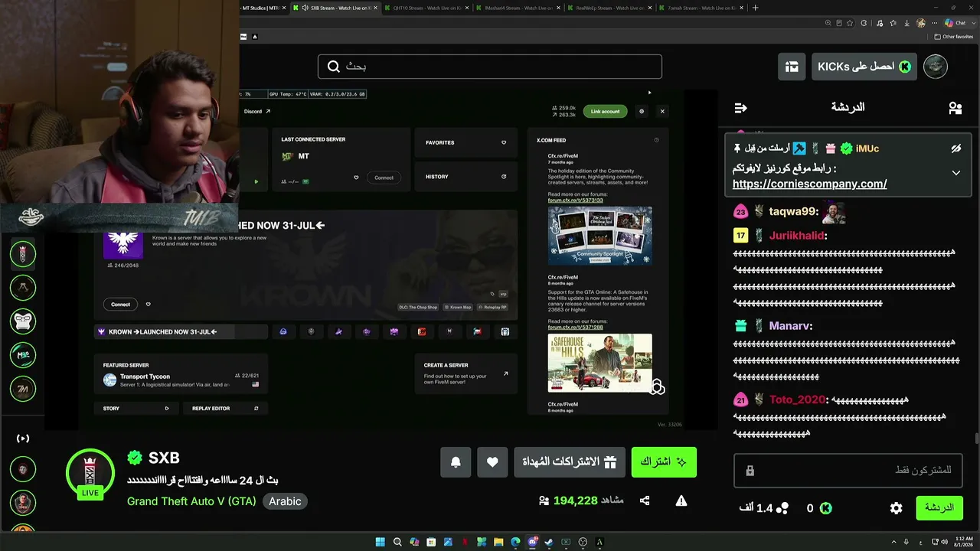
Task: Expand the pinned message chevron
Action: point(955,173)
